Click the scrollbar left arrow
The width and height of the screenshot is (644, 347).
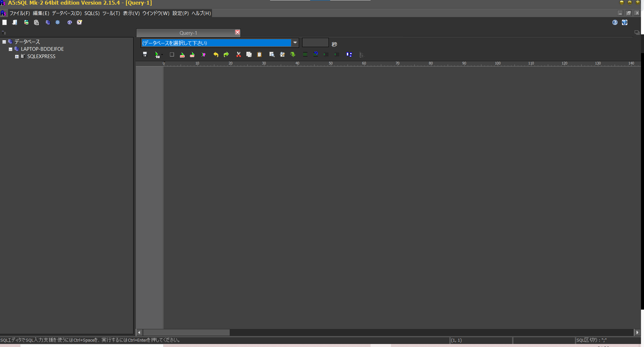coord(139,332)
